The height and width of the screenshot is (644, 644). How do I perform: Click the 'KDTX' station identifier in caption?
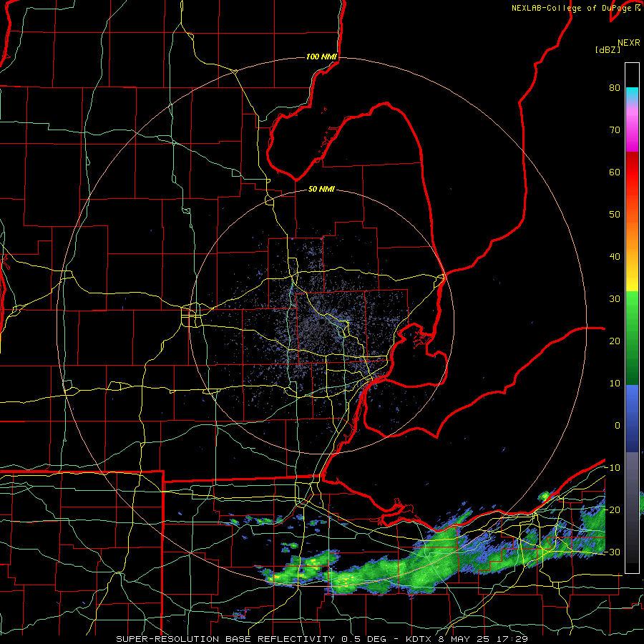(420, 639)
